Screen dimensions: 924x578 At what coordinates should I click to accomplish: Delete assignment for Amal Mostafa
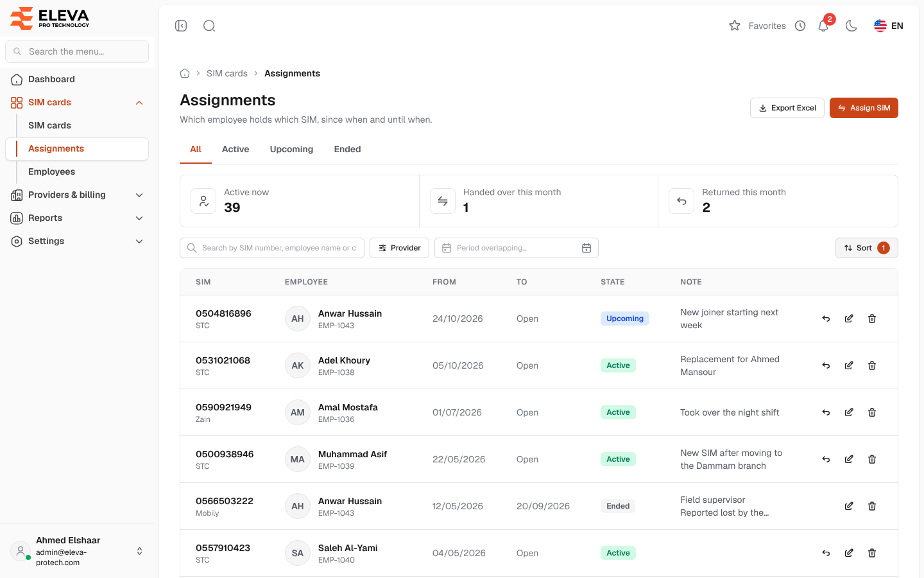click(x=872, y=412)
